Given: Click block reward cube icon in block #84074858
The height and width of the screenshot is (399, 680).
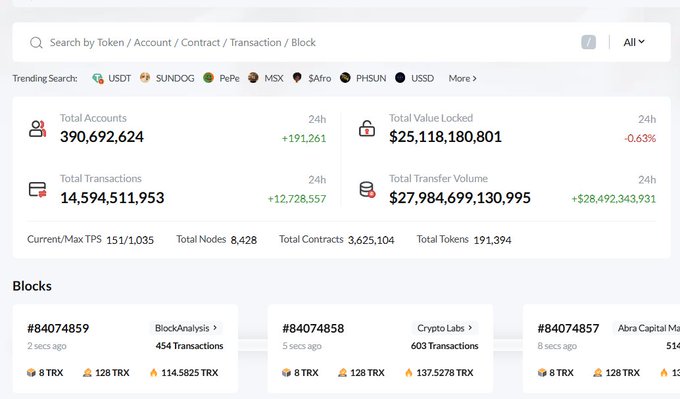Looking at the screenshot, I should tap(286, 373).
